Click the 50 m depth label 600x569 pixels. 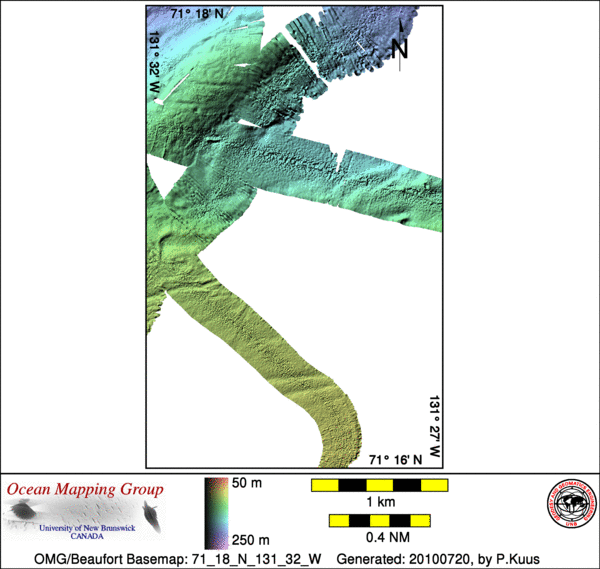(x=247, y=484)
